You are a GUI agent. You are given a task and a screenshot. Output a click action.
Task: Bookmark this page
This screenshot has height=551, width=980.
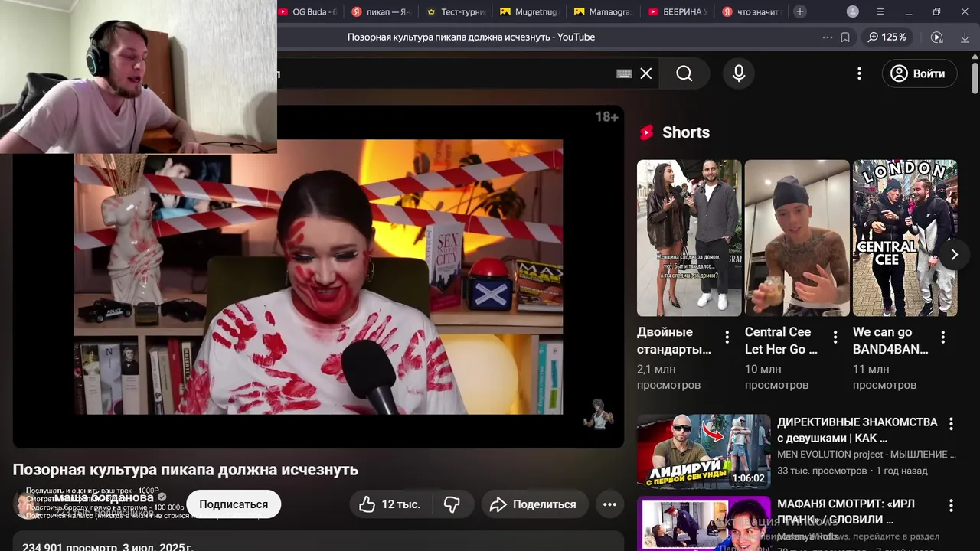(x=845, y=37)
